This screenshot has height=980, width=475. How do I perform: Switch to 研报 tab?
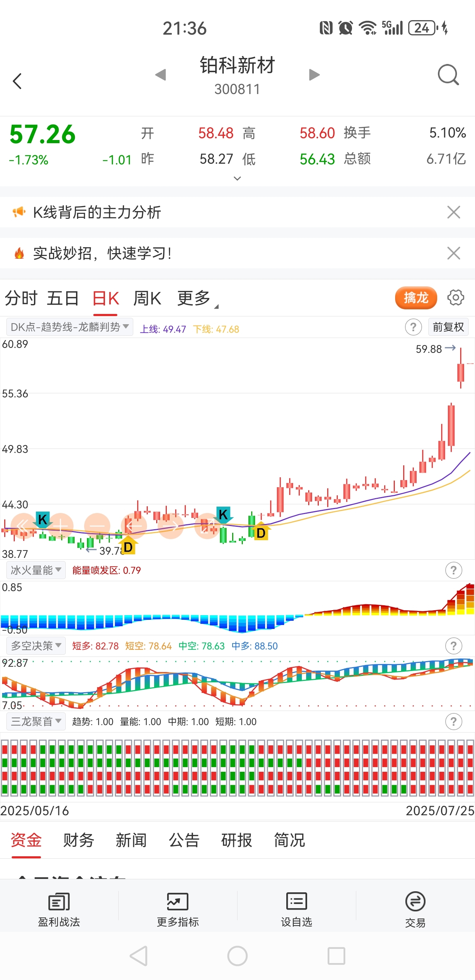coord(236,840)
